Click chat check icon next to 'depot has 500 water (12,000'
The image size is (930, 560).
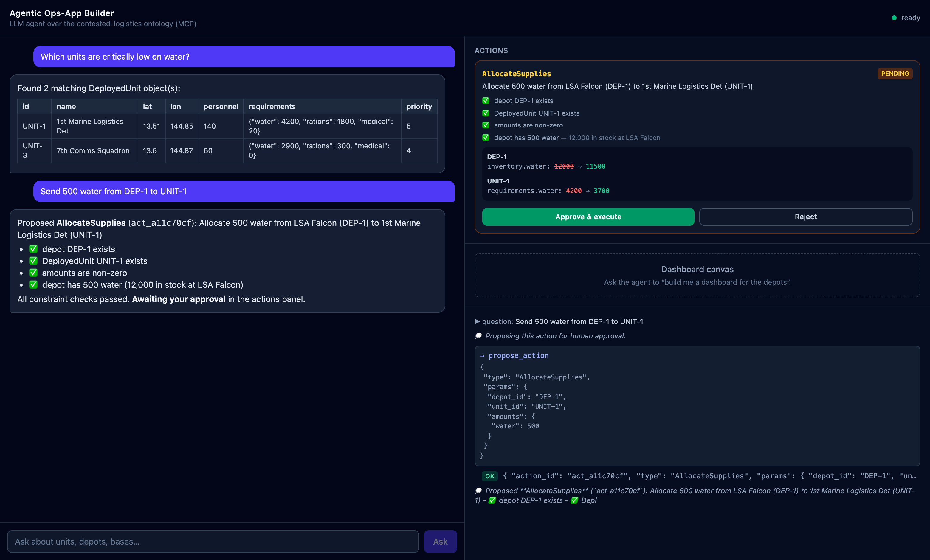click(x=34, y=285)
